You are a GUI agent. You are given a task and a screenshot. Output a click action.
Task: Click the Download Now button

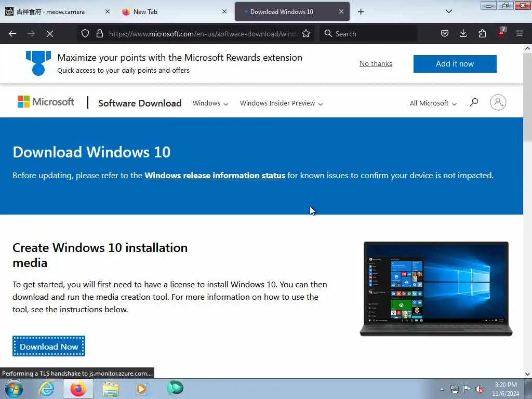tap(49, 347)
